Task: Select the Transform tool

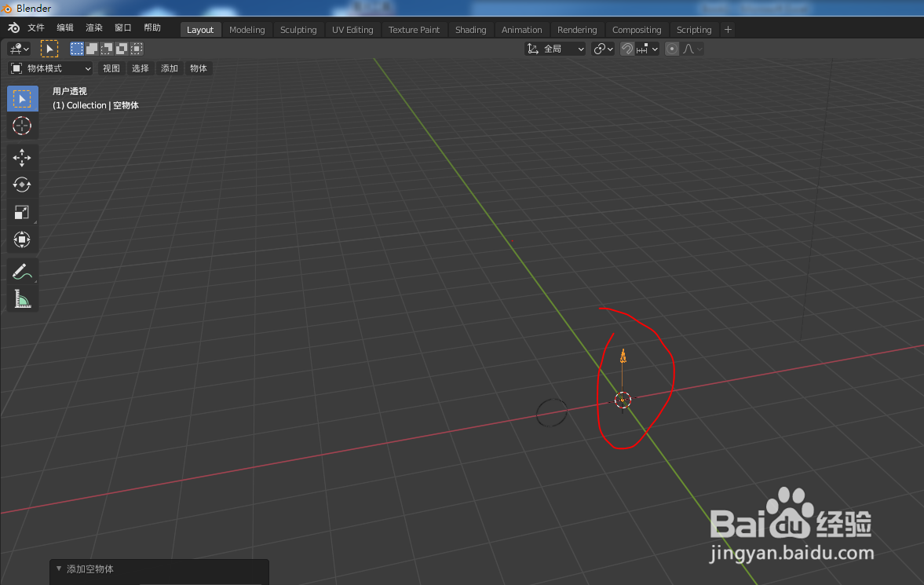Action: click(x=23, y=239)
